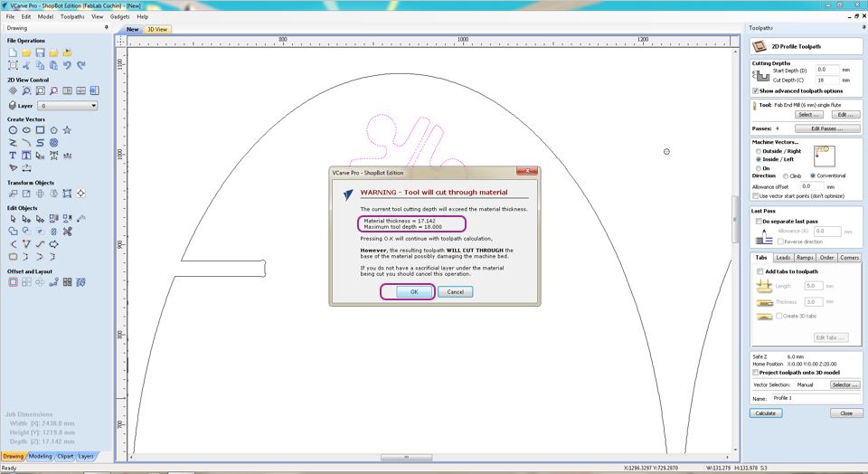Switch to the Modeling bottom tab
Viewport: 868px width, 474px height.
(x=40, y=456)
